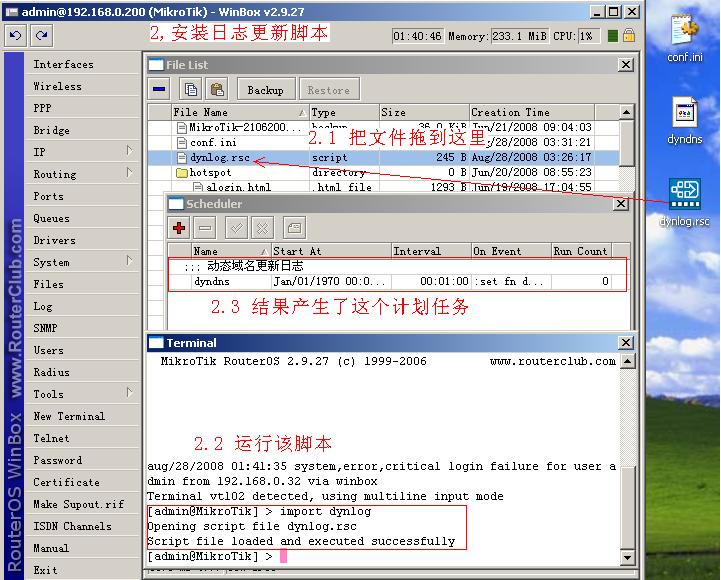Open the Log menu item
Screen dimensions: 721x580
tap(82, 306)
